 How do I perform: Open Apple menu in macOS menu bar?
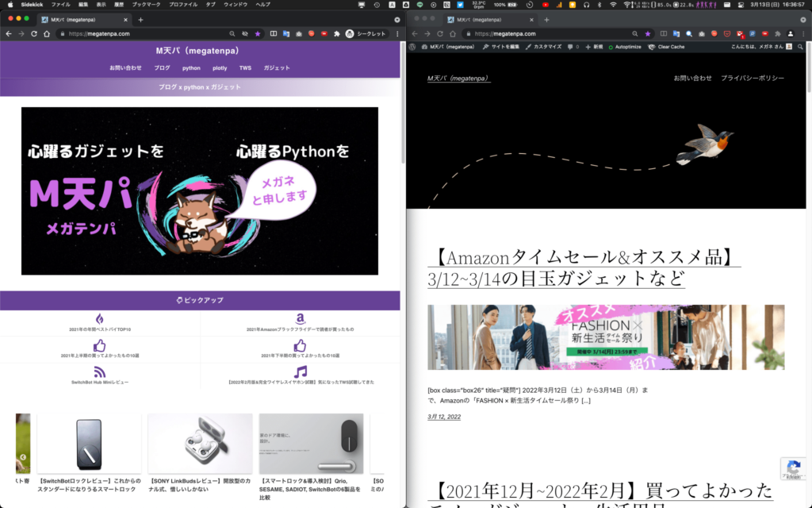(x=10, y=5)
